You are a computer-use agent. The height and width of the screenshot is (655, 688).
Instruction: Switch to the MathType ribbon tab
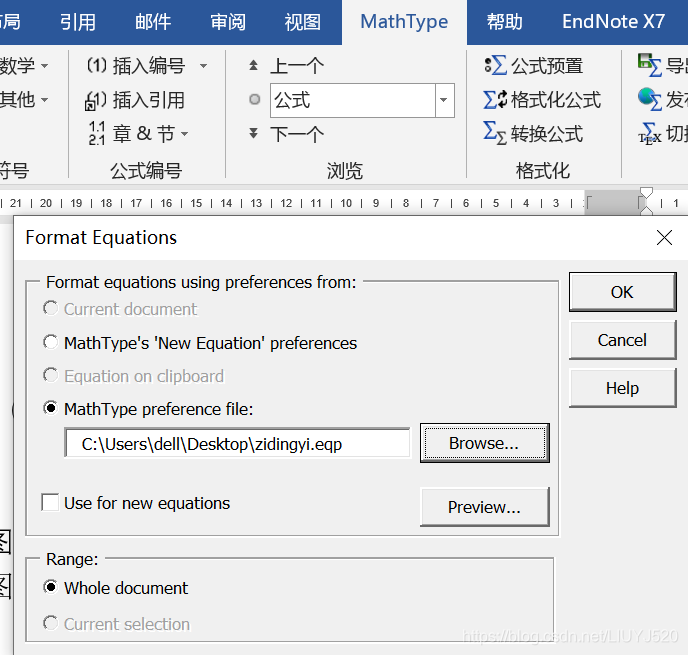coord(404,21)
